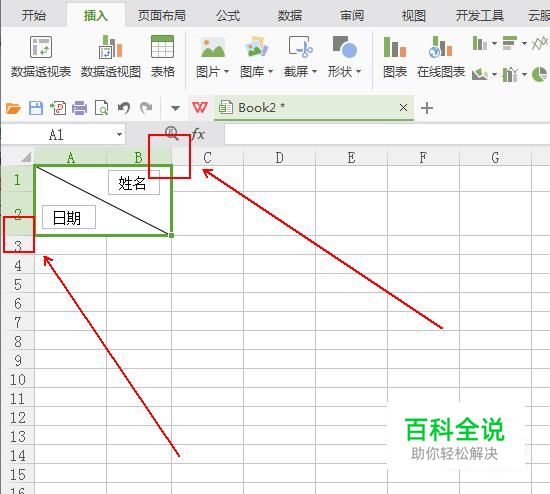Switch to the 公式 tab

(x=228, y=16)
